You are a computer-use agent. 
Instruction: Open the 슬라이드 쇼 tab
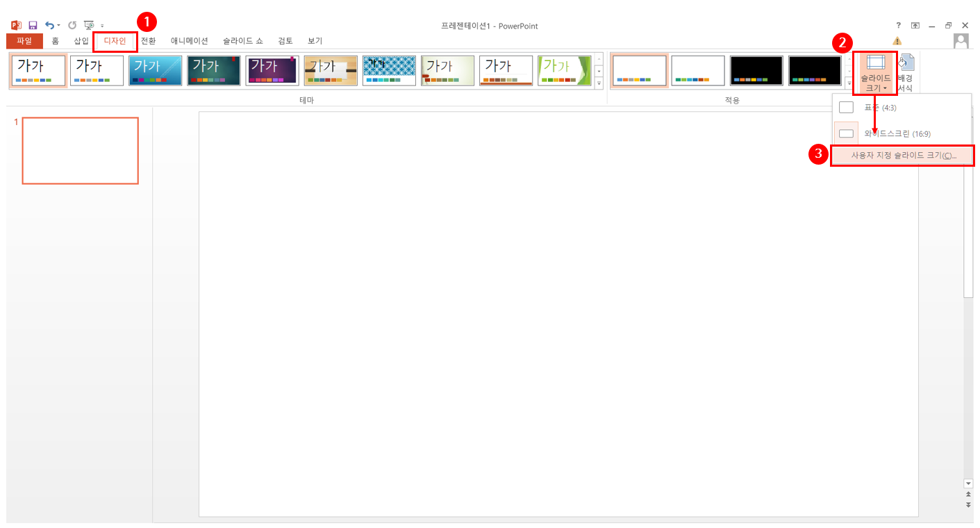(x=243, y=41)
